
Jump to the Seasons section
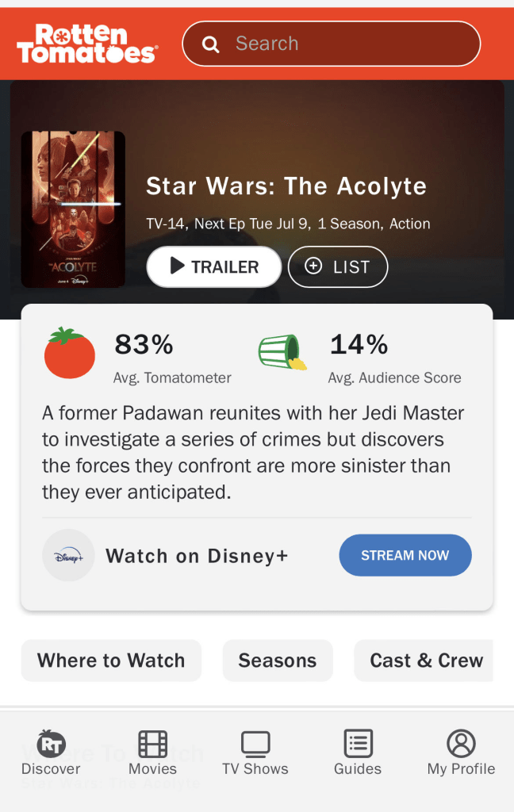(x=278, y=661)
